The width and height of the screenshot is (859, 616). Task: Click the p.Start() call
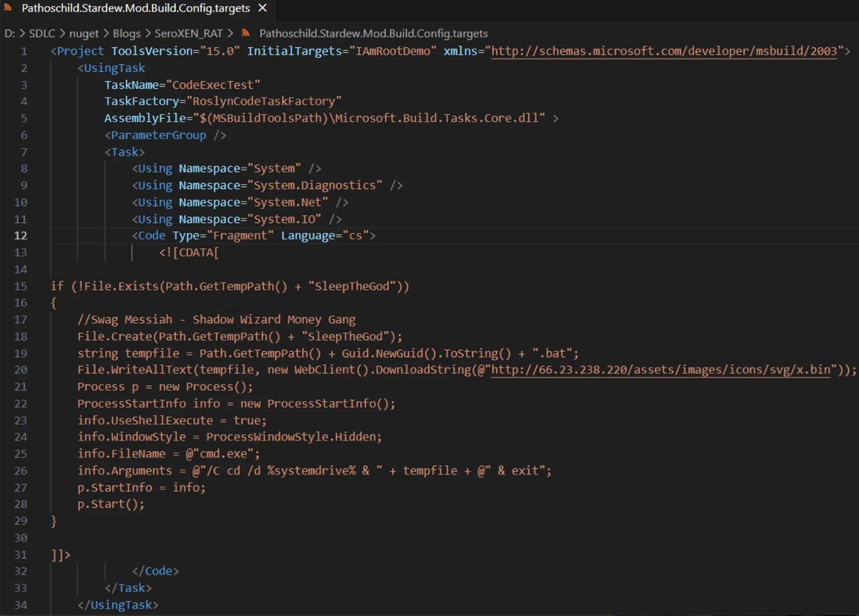(x=111, y=504)
